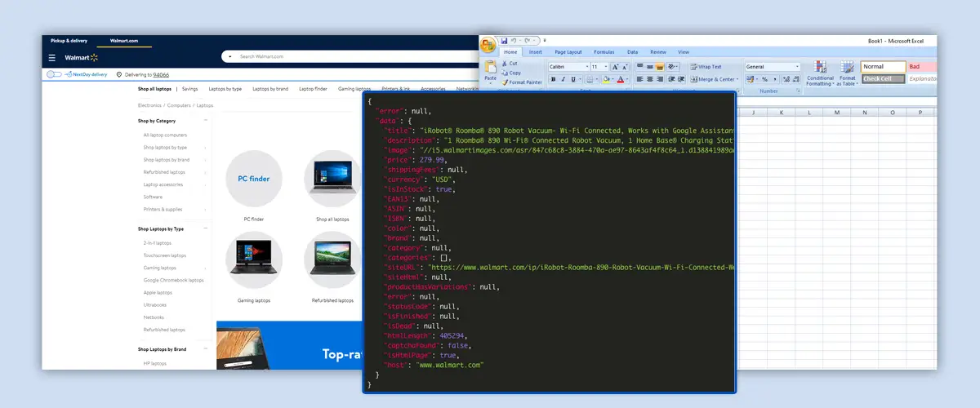Click the Shop all laptops laptop thumbnail
The image size is (980, 408).
coord(332,179)
